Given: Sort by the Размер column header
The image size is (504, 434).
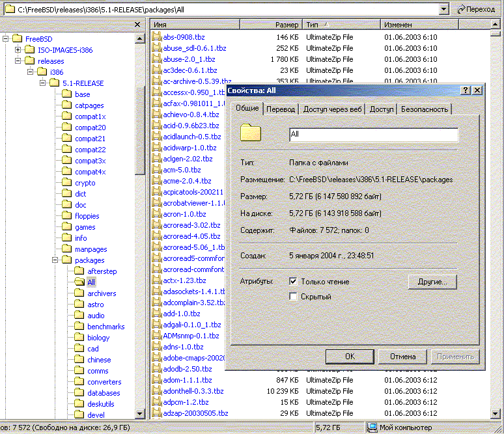Looking at the screenshot, I should [270, 25].
